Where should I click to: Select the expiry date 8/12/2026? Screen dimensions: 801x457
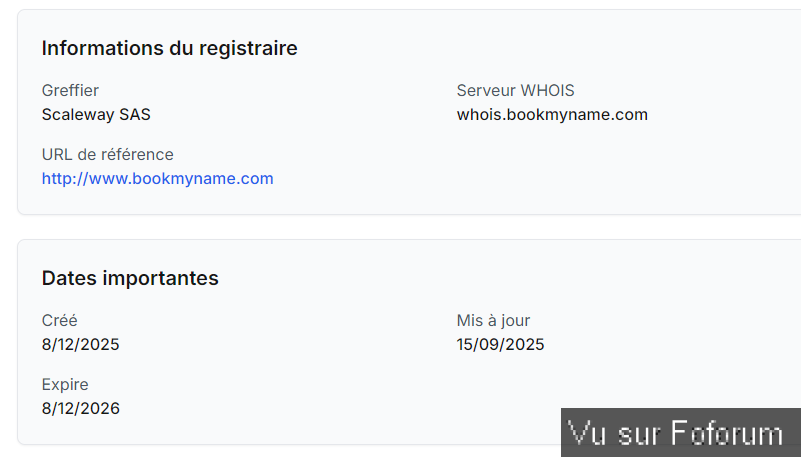(x=80, y=408)
